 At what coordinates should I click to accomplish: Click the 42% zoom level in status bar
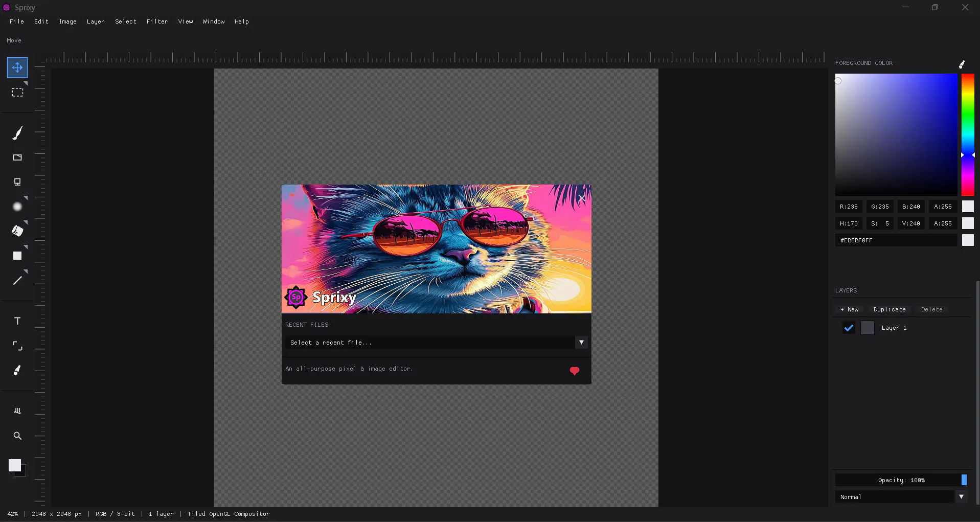(13, 514)
